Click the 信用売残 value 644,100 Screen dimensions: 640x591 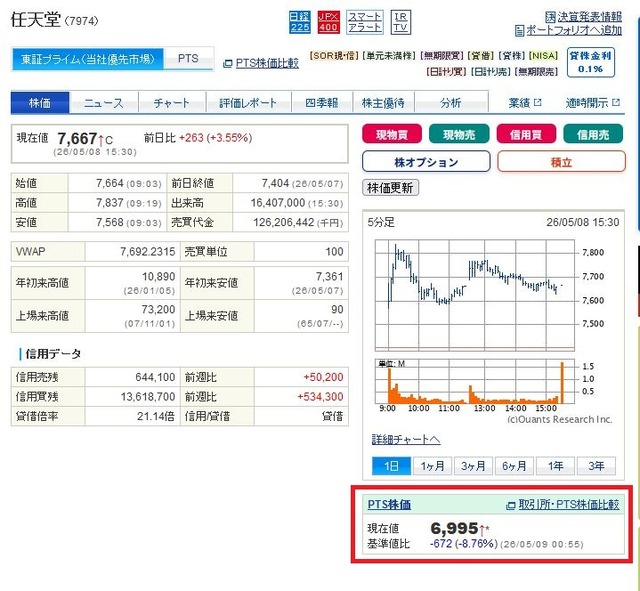(x=155, y=377)
